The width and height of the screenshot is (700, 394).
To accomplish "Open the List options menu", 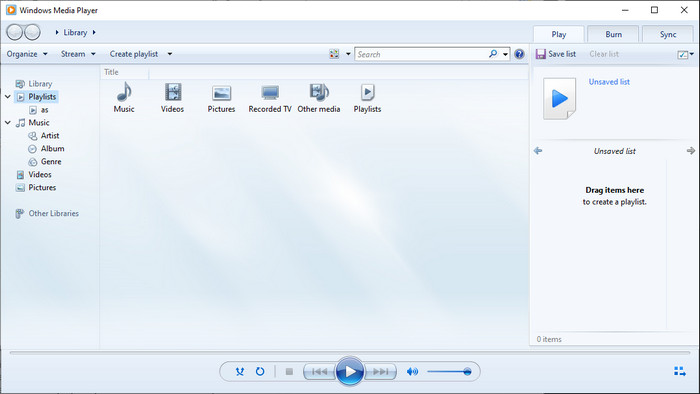I will pyautogui.click(x=685, y=54).
